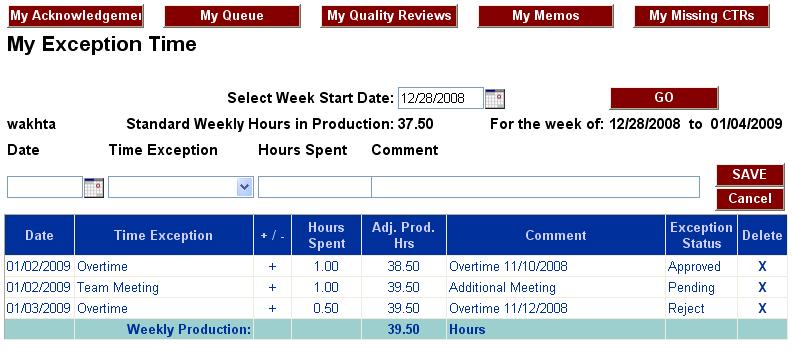Click the 01/03/2009 date cell

(x=38, y=308)
